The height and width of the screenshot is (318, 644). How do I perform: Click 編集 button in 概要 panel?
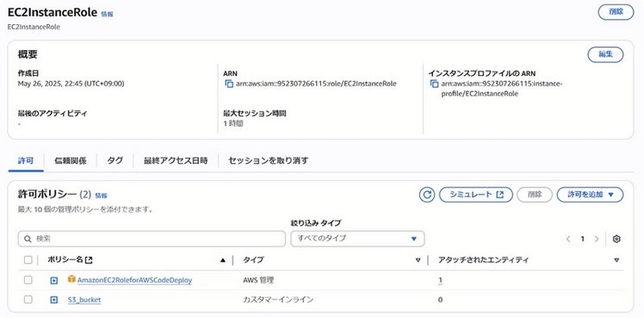[605, 54]
